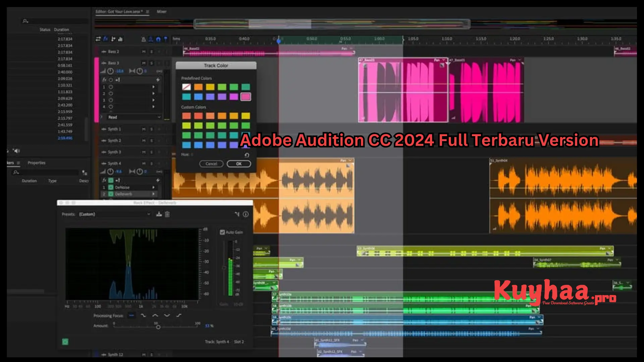644x362 pixels.
Task: Click the magenta 47_Bass03 clip
Action: click(403, 90)
